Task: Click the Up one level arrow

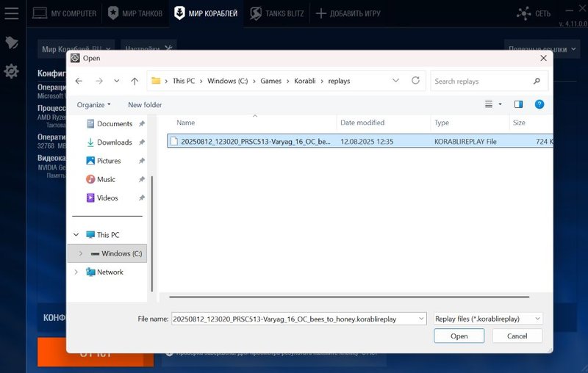Action: 135,81
